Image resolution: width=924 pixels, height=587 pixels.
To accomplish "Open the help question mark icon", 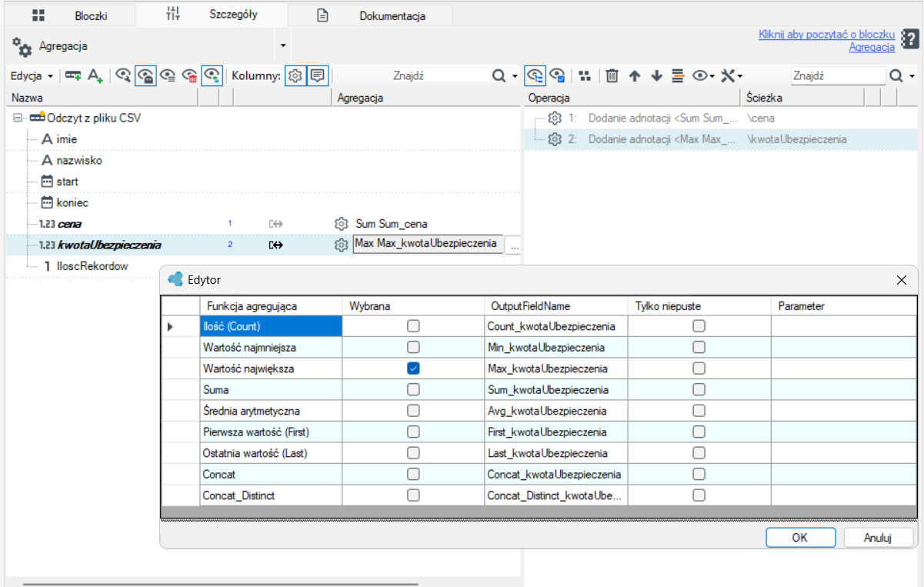I will click(910, 40).
